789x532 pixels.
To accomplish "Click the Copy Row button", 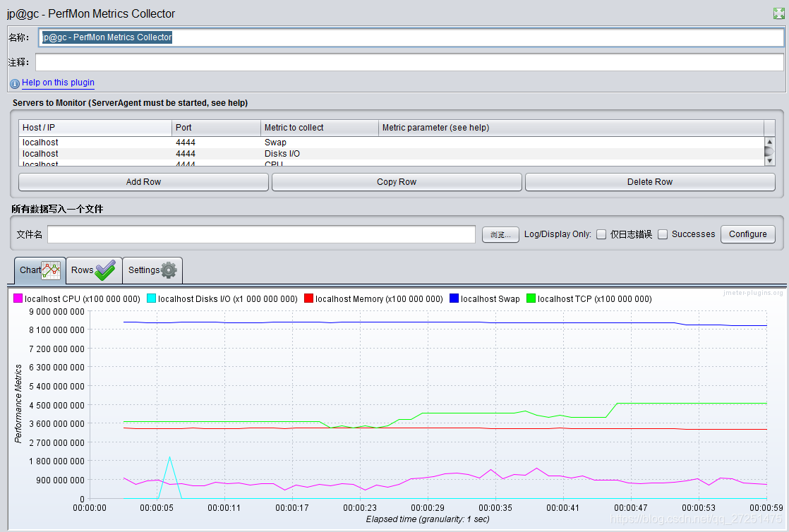I will point(397,182).
